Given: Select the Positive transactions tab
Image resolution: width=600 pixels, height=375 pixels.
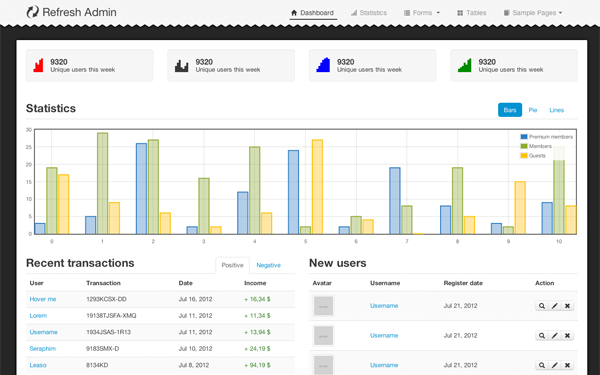Looking at the screenshot, I should click(232, 265).
